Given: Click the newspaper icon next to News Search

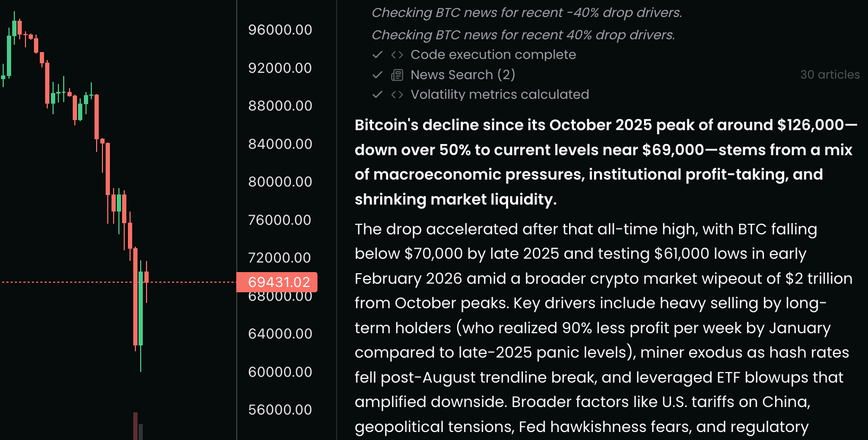Looking at the screenshot, I should 397,75.
